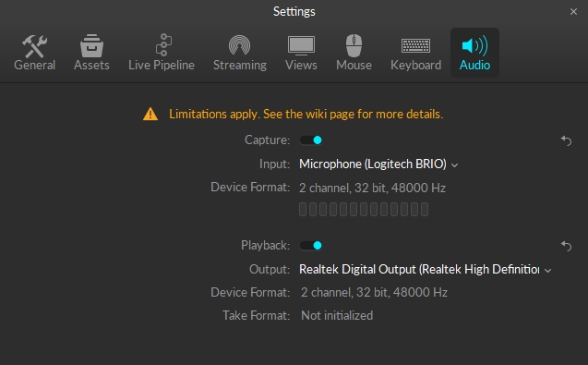The width and height of the screenshot is (588, 365).
Task: Open Keyboard settings icon
Action: 416,46
